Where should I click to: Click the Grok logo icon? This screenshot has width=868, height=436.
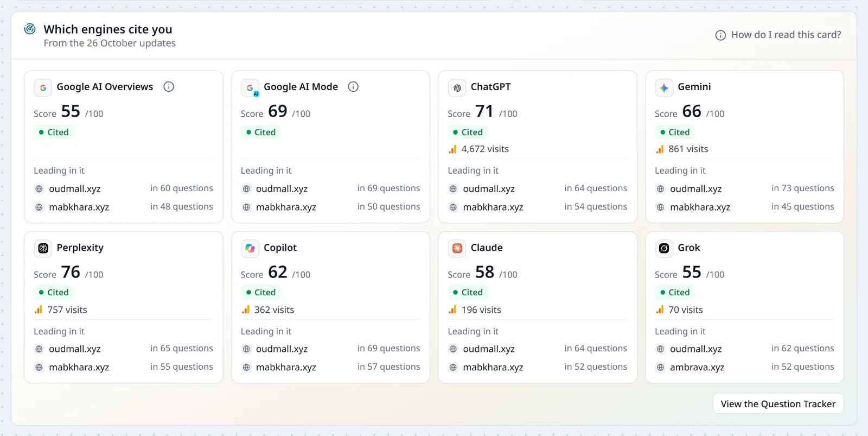tap(664, 248)
